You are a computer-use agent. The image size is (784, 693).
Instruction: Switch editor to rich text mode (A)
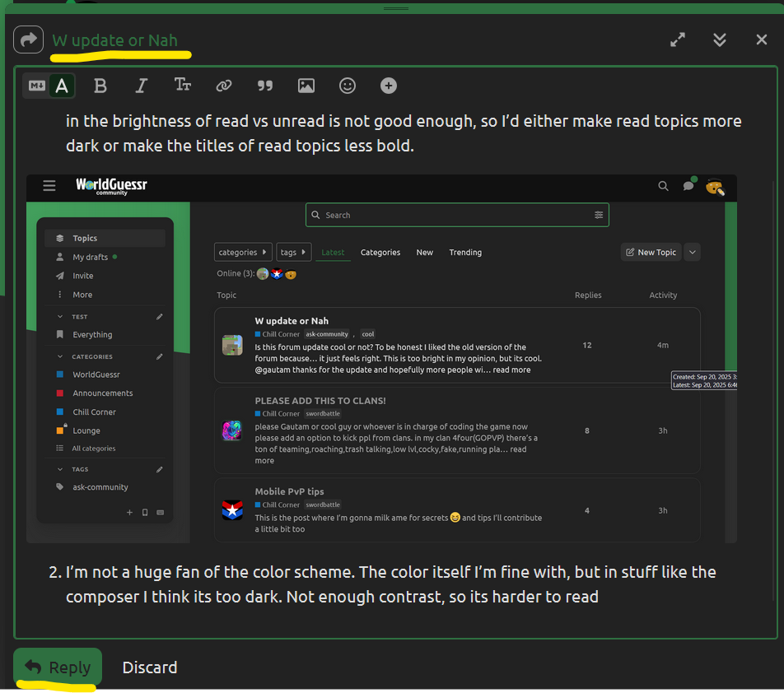(x=62, y=86)
